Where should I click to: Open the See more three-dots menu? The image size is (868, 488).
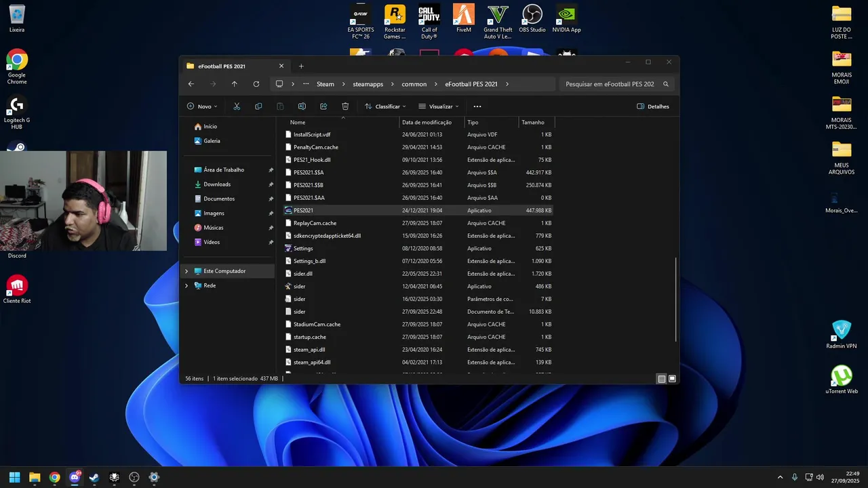click(477, 106)
